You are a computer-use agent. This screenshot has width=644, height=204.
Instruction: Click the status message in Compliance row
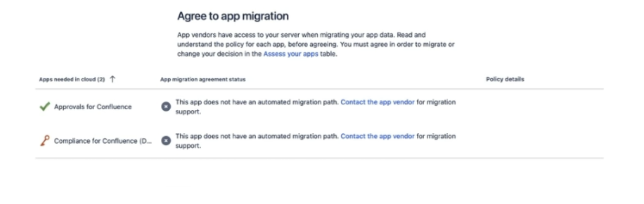pos(257,136)
